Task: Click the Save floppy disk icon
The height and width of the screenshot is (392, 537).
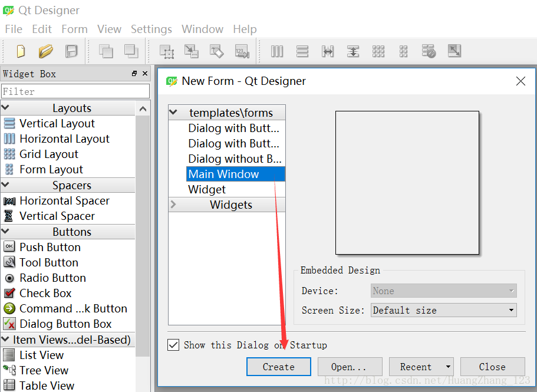Action: (x=71, y=51)
